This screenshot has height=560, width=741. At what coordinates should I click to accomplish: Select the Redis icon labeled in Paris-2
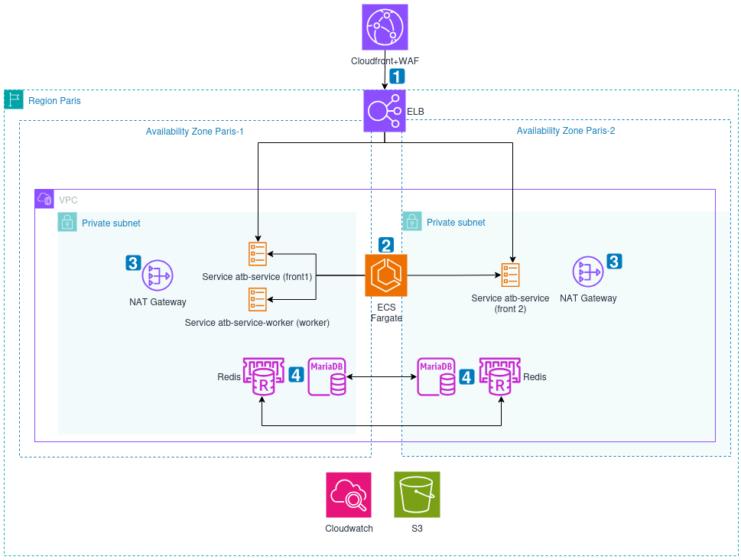point(500,376)
